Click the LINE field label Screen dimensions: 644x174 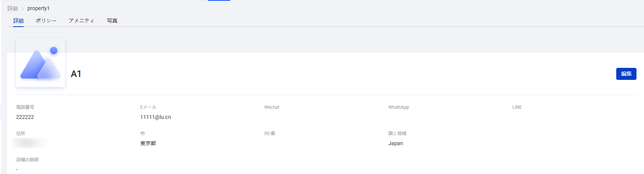(x=517, y=107)
